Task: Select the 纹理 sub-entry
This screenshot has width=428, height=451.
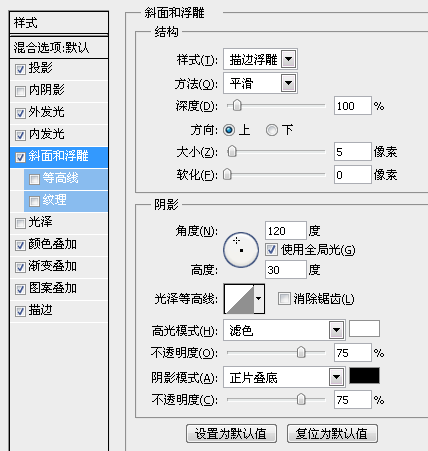Action: [66, 201]
